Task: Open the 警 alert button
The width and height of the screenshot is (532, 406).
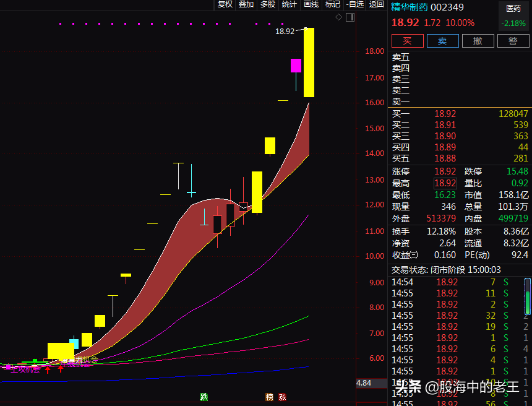Action: [x=513, y=41]
